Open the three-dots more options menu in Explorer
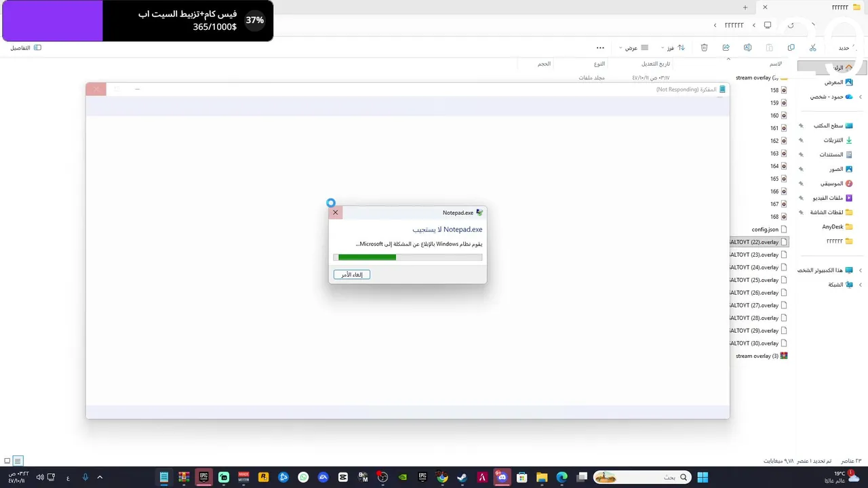This screenshot has width=868, height=488. click(x=600, y=47)
